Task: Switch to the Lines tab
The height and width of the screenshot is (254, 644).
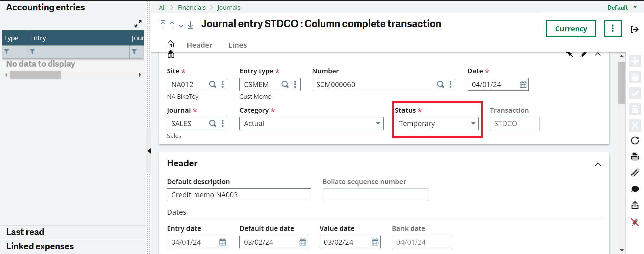Action: [x=237, y=45]
